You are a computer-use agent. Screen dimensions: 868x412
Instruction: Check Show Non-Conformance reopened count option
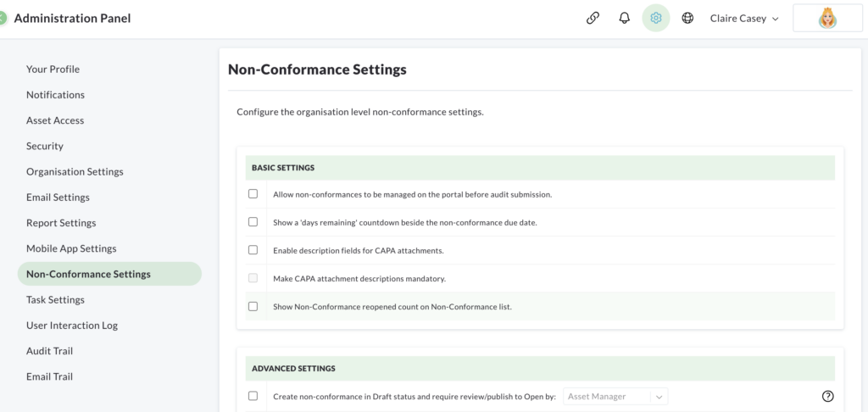253,306
